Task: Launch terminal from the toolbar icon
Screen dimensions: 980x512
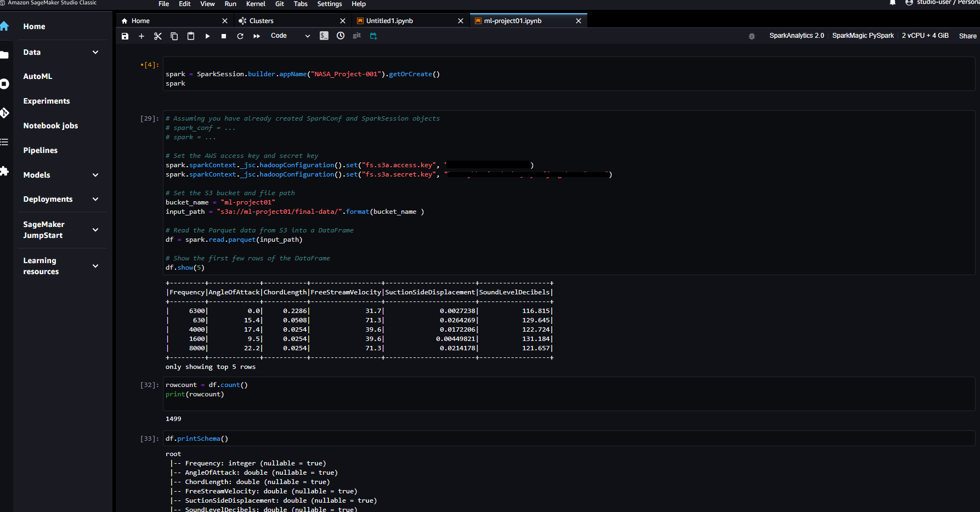Action: pos(324,36)
